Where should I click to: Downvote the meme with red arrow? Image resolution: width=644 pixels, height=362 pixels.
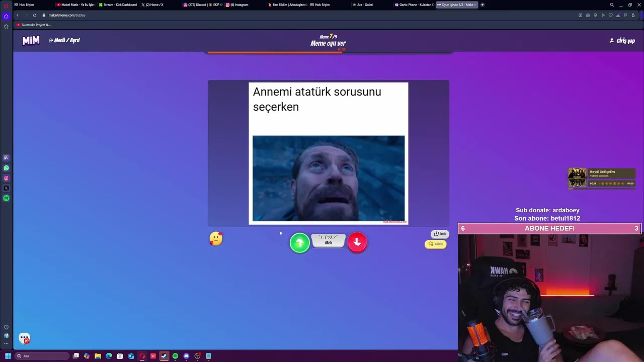(x=357, y=242)
